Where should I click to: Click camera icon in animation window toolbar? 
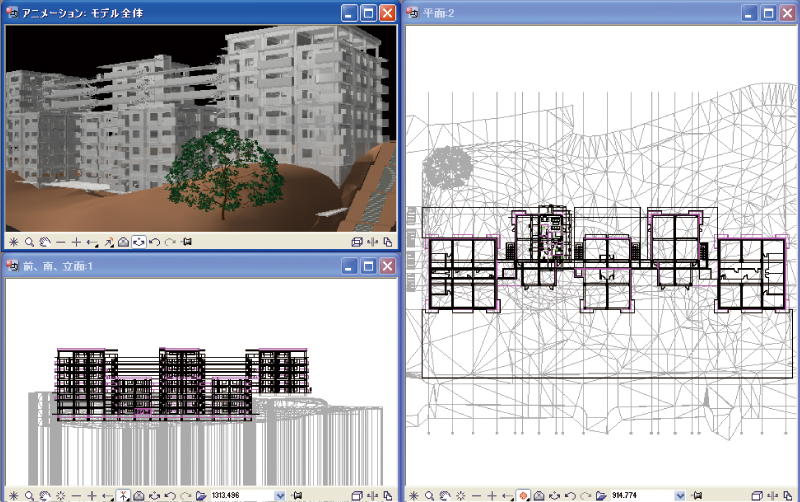pos(187,242)
